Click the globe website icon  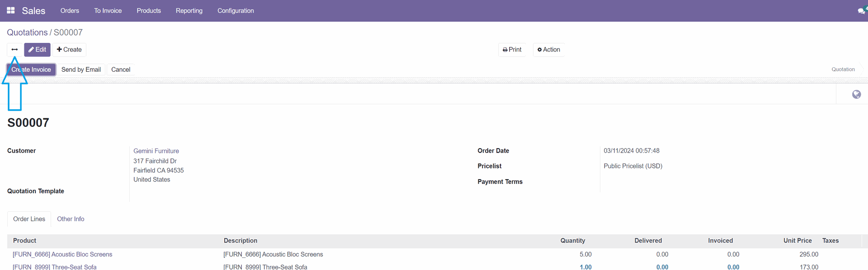click(x=856, y=94)
